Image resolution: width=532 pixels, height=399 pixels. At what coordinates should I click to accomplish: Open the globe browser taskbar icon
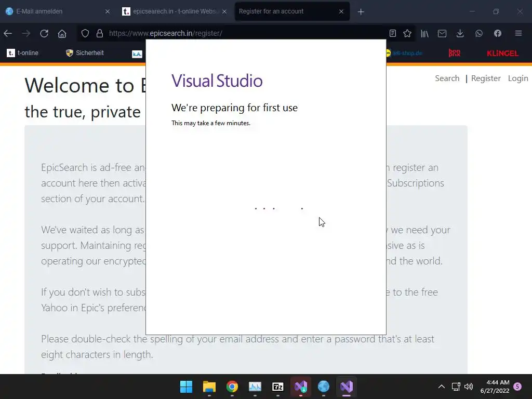point(323,387)
